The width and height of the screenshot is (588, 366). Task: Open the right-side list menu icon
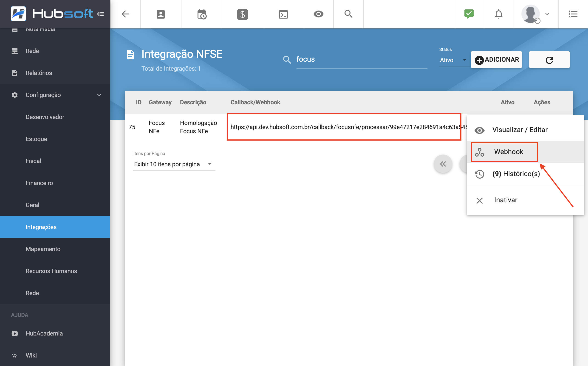point(573,14)
